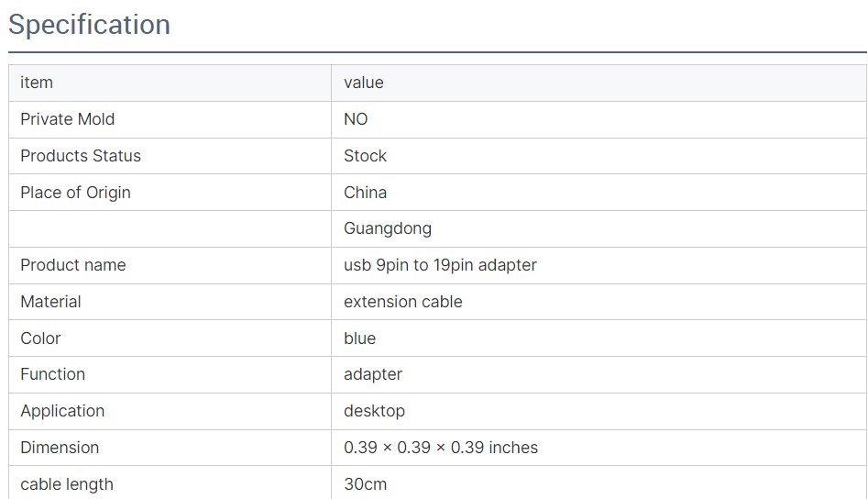Click the '0.39 × 0.39 × 0.39 inches' value
Screen dimensions: 868x499
[441, 448]
